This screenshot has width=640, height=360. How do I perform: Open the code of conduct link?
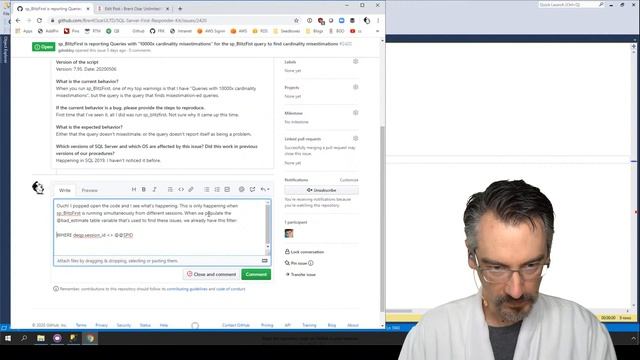(x=231, y=289)
